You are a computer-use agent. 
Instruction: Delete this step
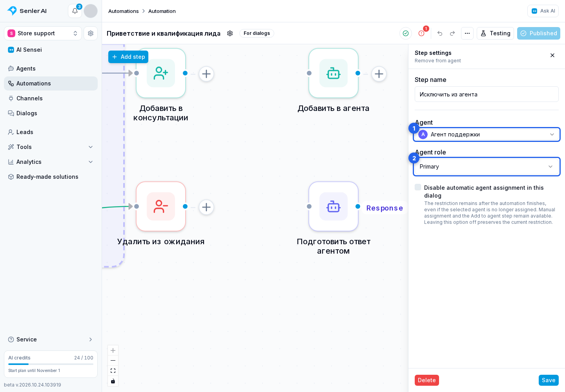tap(427, 380)
